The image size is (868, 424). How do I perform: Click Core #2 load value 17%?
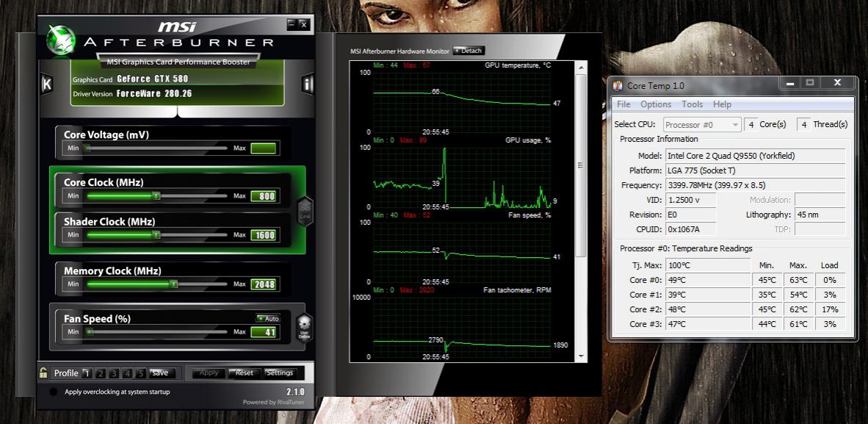[x=830, y=309]
